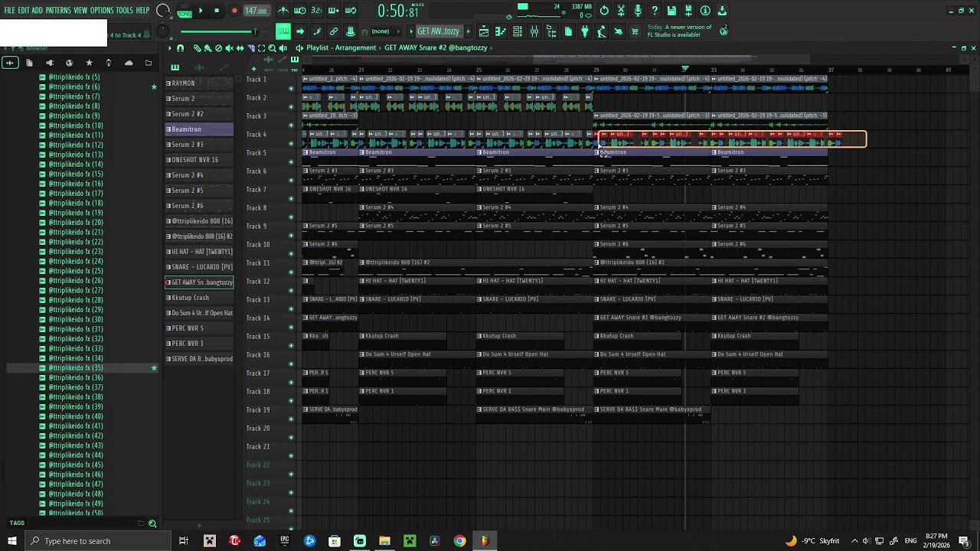Select the mute tool in the playlist toolbar
The height and width of the screenshot is (551, 980).
(229, 48)
